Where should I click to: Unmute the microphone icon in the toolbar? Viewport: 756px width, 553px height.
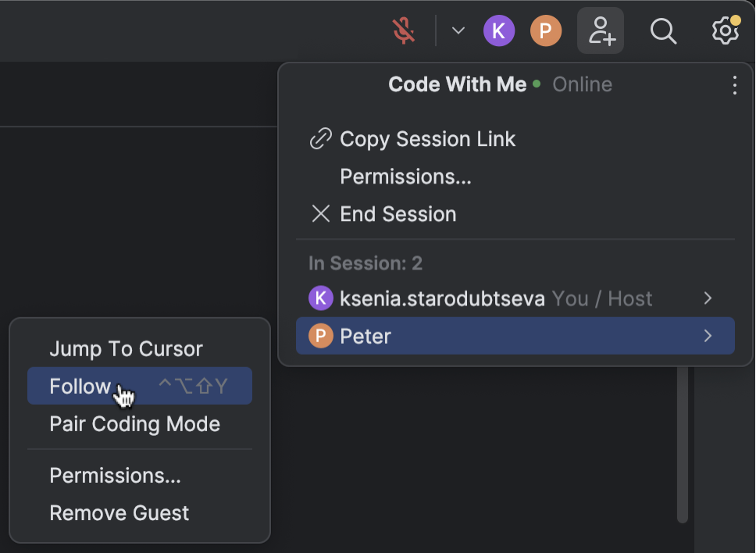point(403,30)
